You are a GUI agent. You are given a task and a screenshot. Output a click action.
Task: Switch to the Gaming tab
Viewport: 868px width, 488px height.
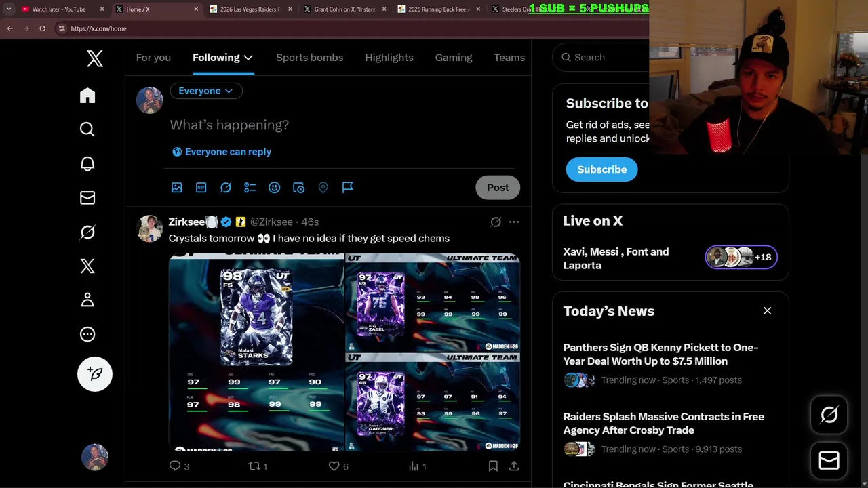pyautogui.click(x=454, y=58)
